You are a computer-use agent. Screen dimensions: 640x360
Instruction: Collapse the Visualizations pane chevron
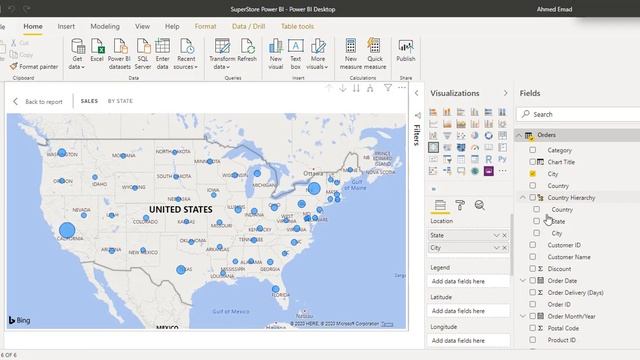pyautogui.click(x=505, y=93)
